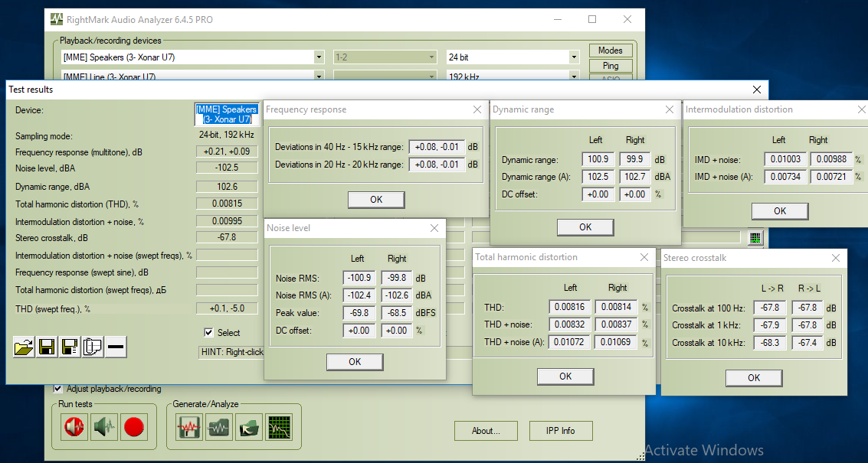This screenshot has height=463, width=868.
Task: Expand the 192 kHz sample rate dropdown
Action: coord(574,77)
